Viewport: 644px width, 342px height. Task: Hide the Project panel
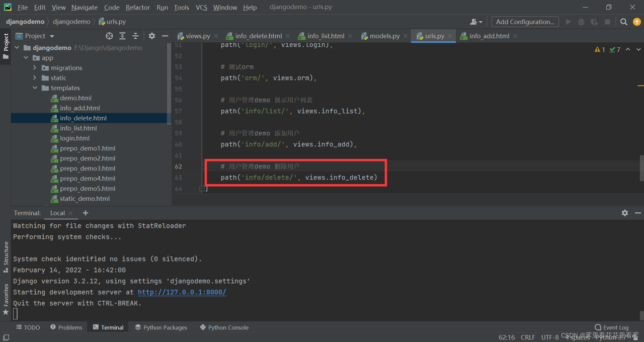click(x=165, y=36)
